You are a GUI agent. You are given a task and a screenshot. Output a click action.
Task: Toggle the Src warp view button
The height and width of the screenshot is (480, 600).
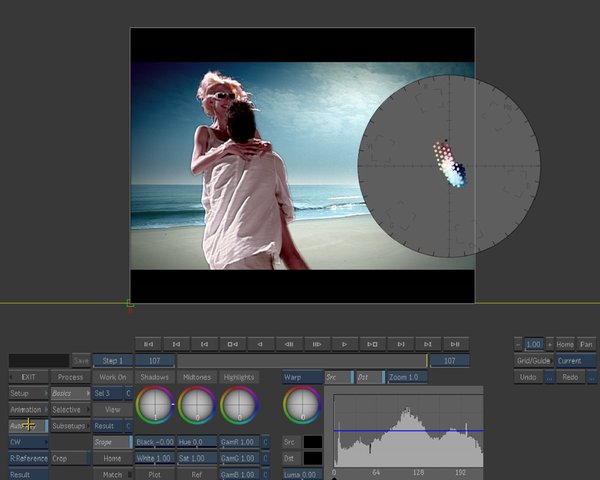point(337,377)
